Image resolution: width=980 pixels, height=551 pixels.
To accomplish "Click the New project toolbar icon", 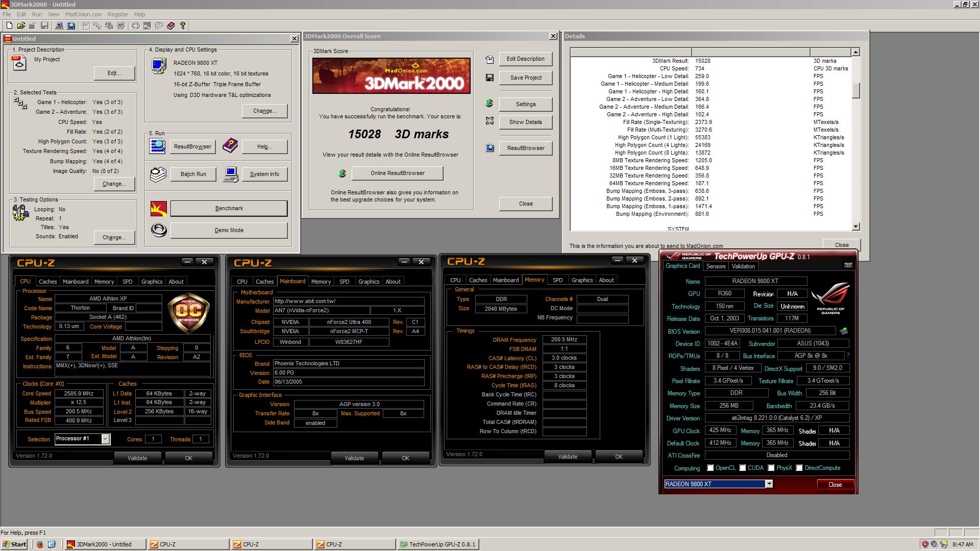I will (9, 26).
